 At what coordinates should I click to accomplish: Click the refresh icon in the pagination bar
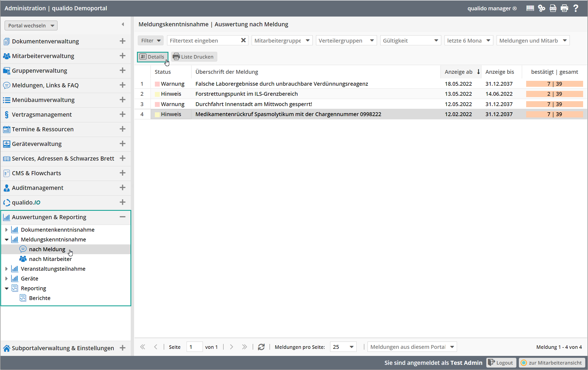pos(261,347)
